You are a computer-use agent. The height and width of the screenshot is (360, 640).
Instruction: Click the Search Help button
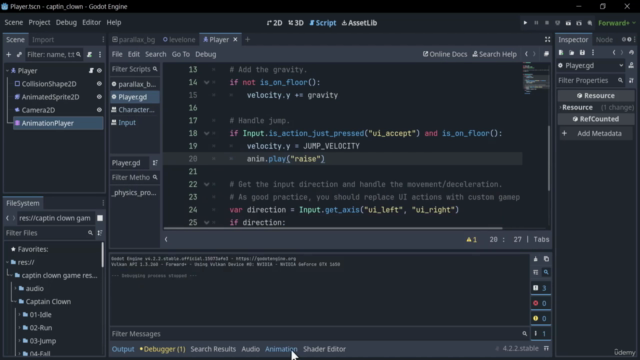point(494,54)
